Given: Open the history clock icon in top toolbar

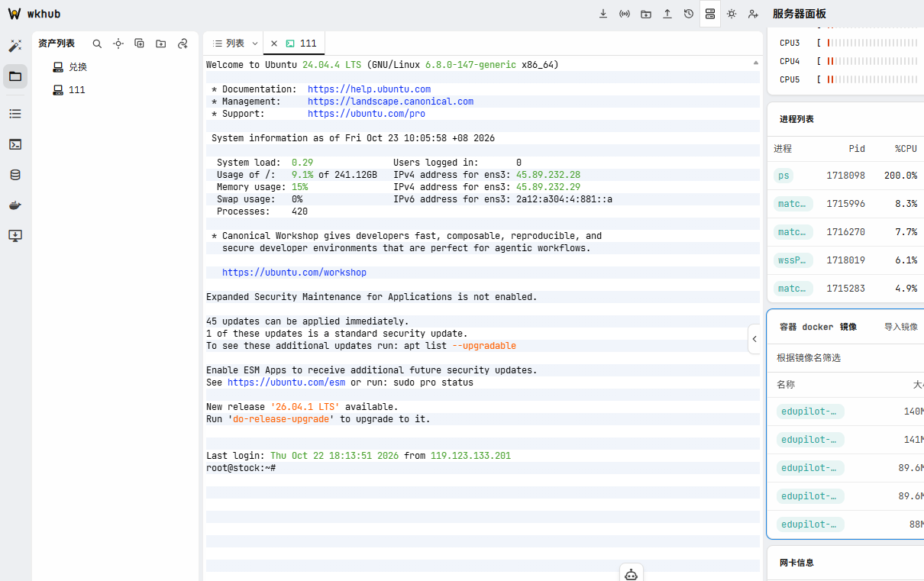Looking at the screenshot, I should [x=689, y=14].
